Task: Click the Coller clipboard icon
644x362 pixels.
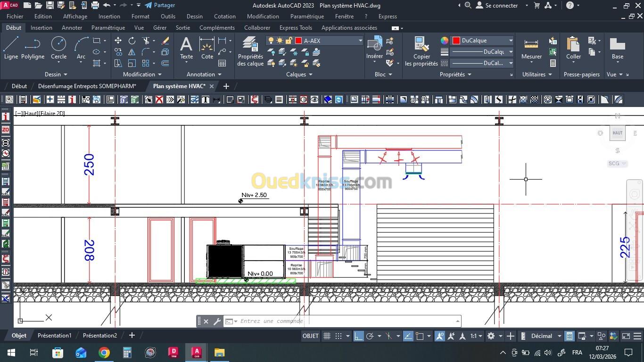Action: [x=573, y=48]
